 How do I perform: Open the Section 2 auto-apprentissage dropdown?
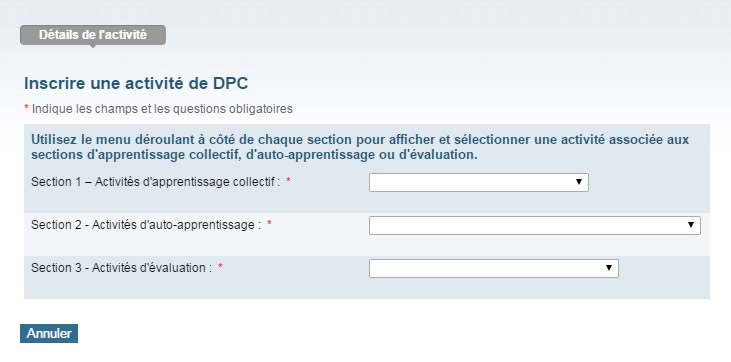(535, 225)
